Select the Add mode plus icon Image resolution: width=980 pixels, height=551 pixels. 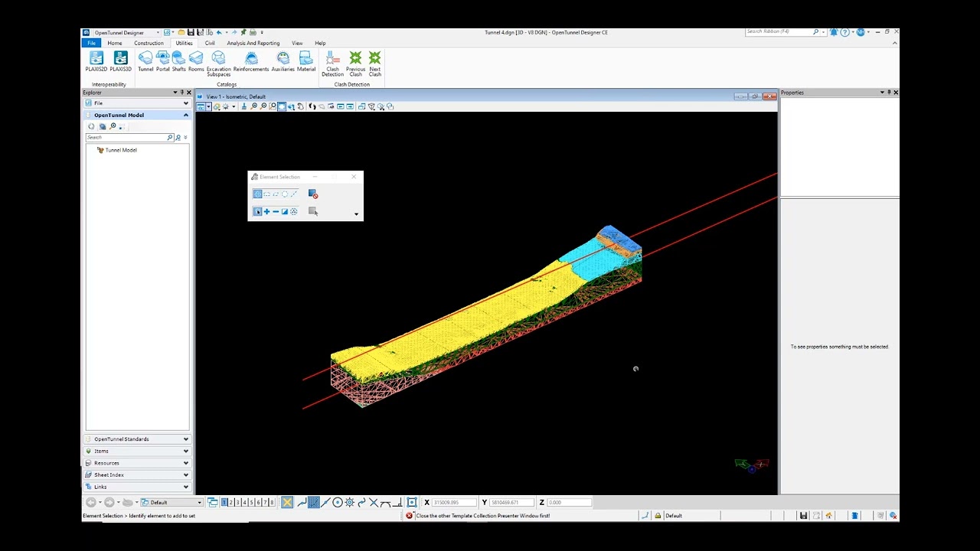click(266, 211)
